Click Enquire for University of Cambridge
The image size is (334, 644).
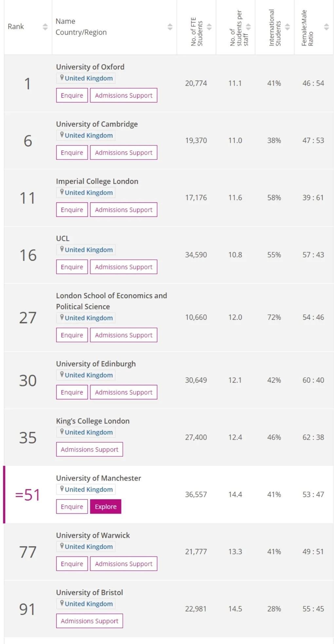tap(72, 153)
